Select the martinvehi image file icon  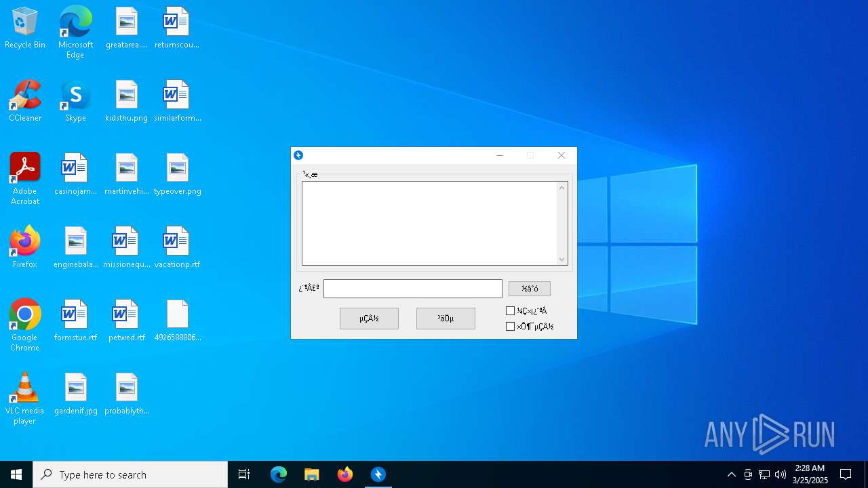pos(127,174)
